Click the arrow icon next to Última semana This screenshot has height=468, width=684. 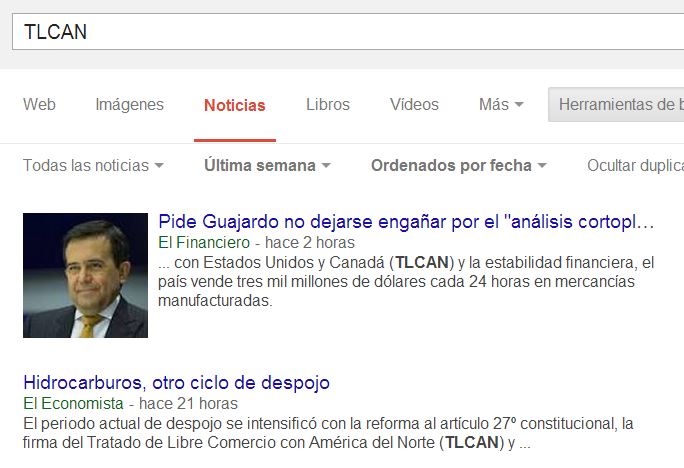click(x=326, y=166)
